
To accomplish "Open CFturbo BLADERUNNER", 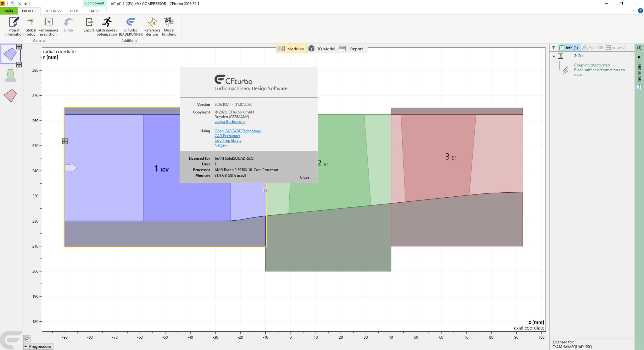I will [131, 26].
